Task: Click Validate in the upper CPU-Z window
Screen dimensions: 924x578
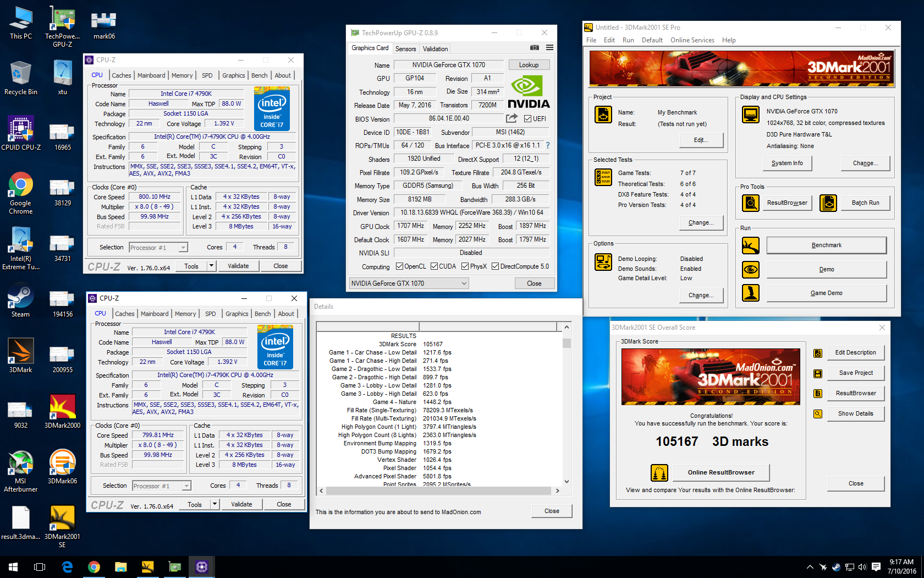Action: tap(238, 266)
